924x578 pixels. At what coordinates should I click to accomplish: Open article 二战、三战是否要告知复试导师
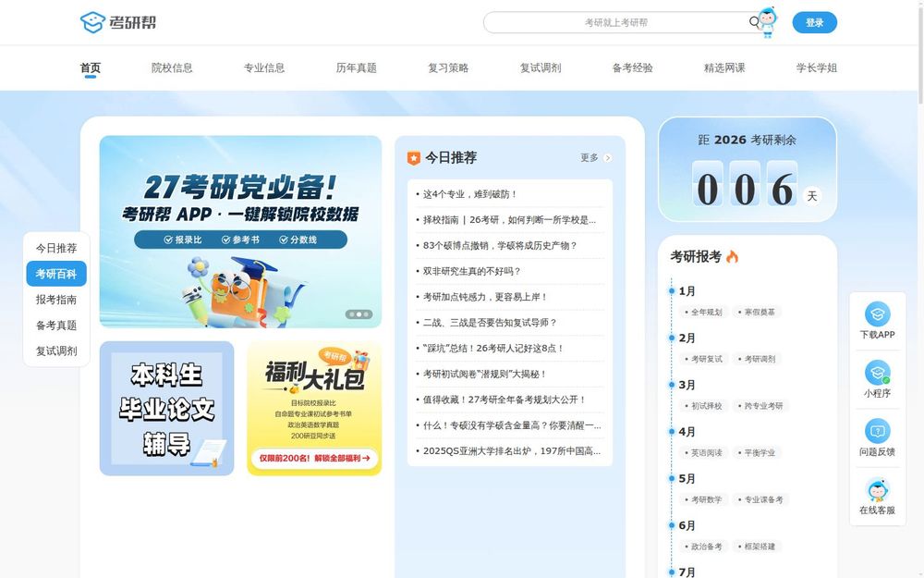[490, 323]
